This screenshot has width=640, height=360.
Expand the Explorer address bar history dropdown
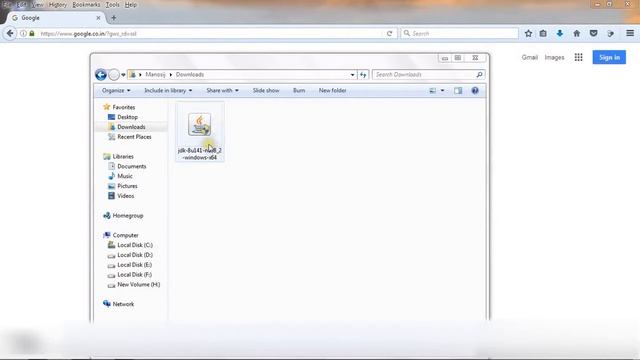click(x=352, y=75)
